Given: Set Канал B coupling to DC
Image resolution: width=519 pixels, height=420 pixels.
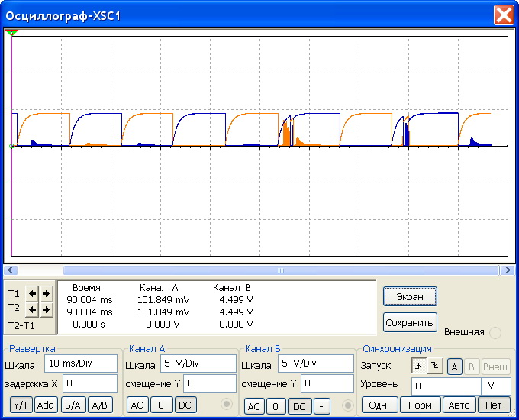Looking at the screenshot, I should pos(299,406).
